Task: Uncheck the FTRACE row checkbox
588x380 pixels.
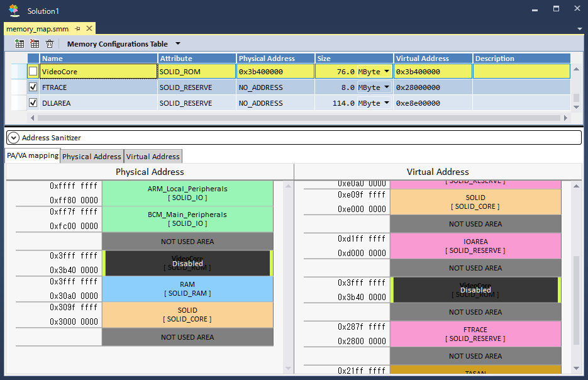Action: [x=33, y=87]
